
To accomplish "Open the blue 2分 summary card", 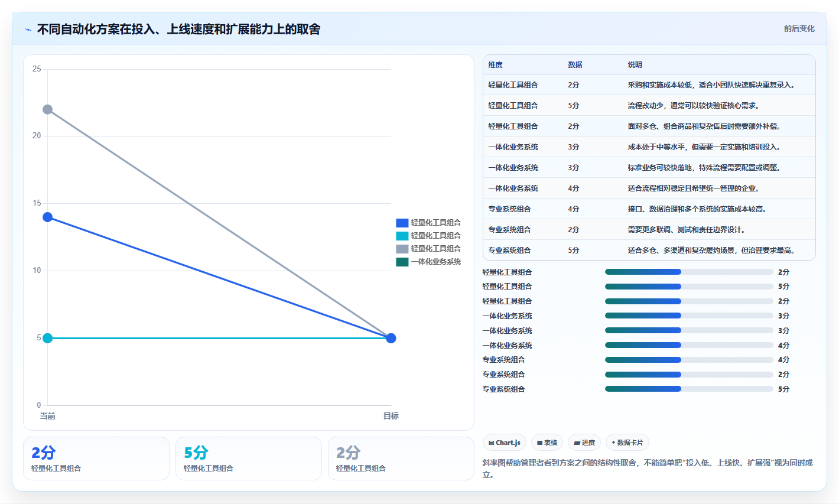I will click(x=96, y=459).
